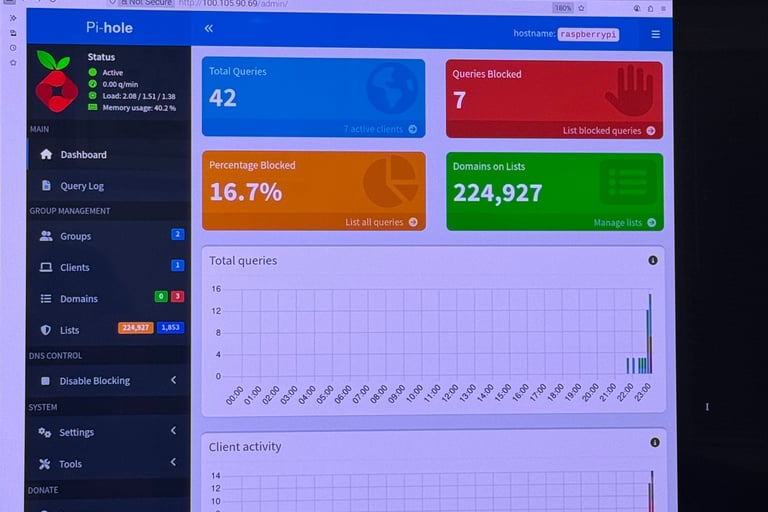Click the Query Log document icon
768x512 pixels.
(46, 185)
